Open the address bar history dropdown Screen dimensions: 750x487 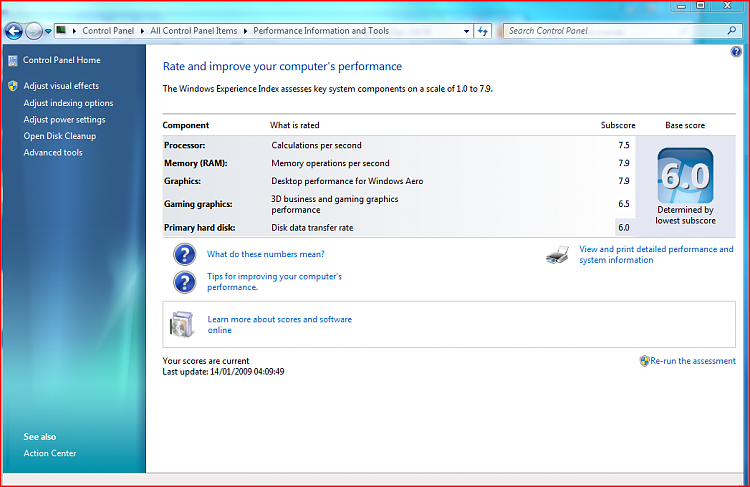[x=466, y=31]
